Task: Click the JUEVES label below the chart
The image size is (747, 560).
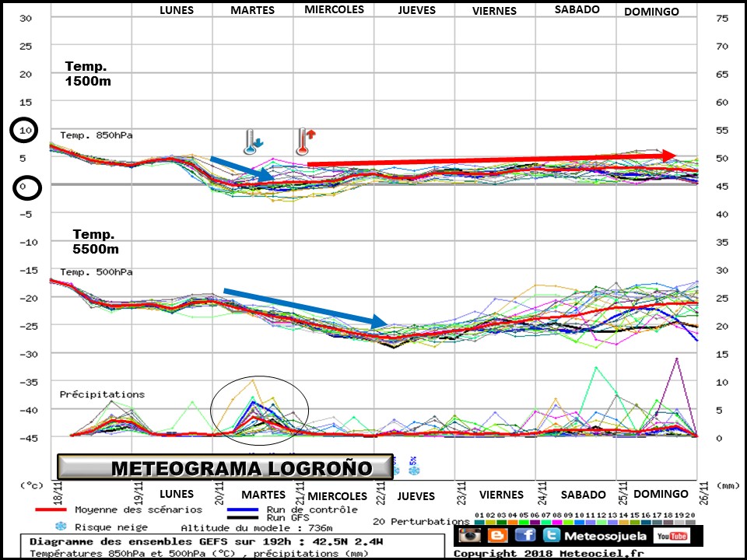Action: (416, 496)
